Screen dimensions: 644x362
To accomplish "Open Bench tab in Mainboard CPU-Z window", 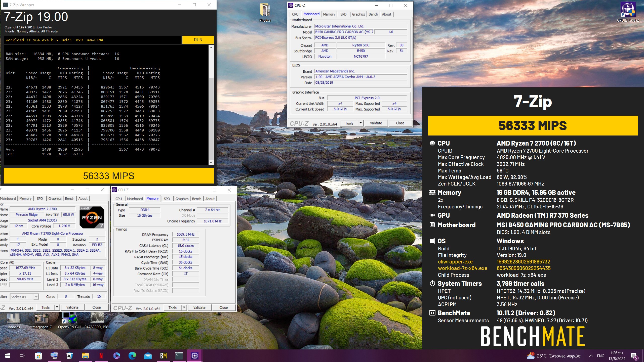I will 373,14.
